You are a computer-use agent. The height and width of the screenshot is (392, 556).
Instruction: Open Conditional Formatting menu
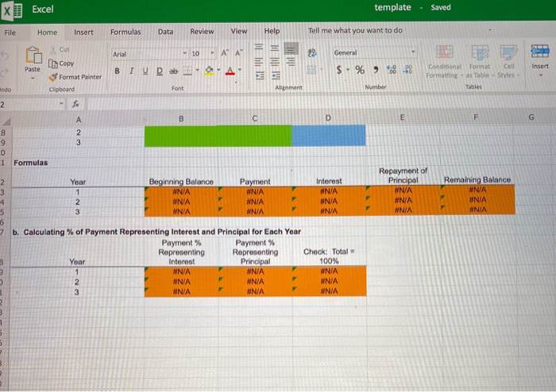click(444, 62)
